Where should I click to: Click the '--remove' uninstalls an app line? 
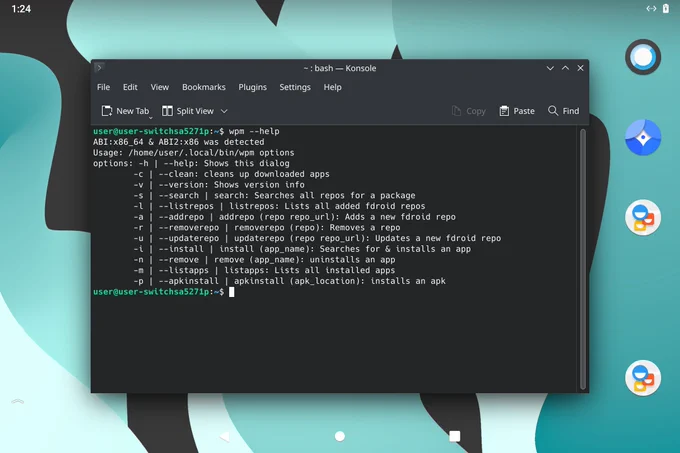pos(264,260)
